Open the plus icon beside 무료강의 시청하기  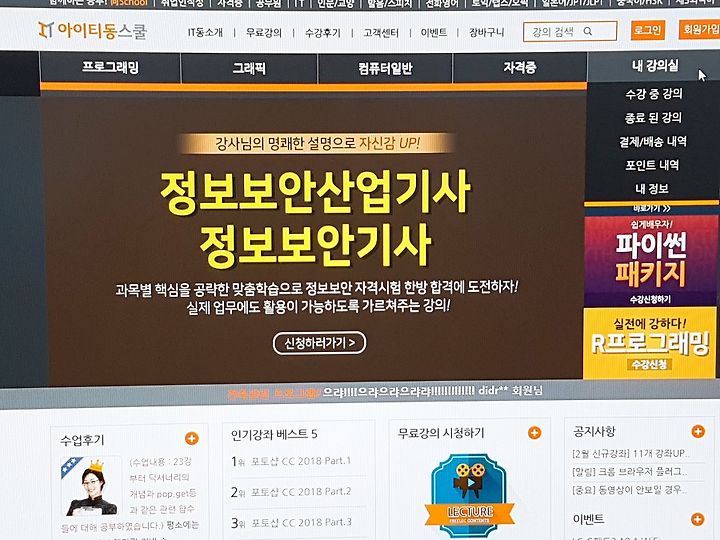(x=534, y=433)
